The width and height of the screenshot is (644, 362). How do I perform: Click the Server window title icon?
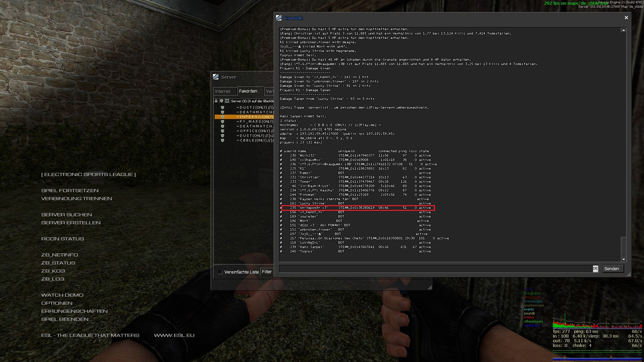coord(216,77)
